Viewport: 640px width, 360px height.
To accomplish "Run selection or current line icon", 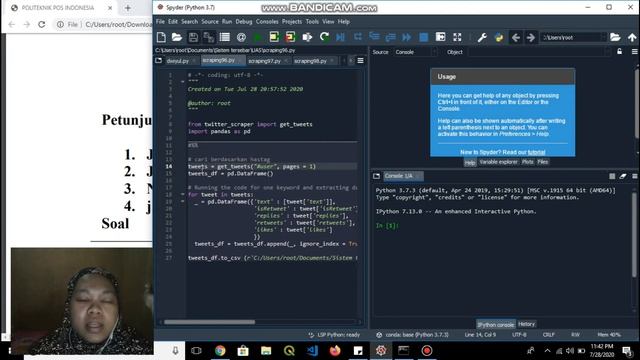I will (x=307, y=37).
